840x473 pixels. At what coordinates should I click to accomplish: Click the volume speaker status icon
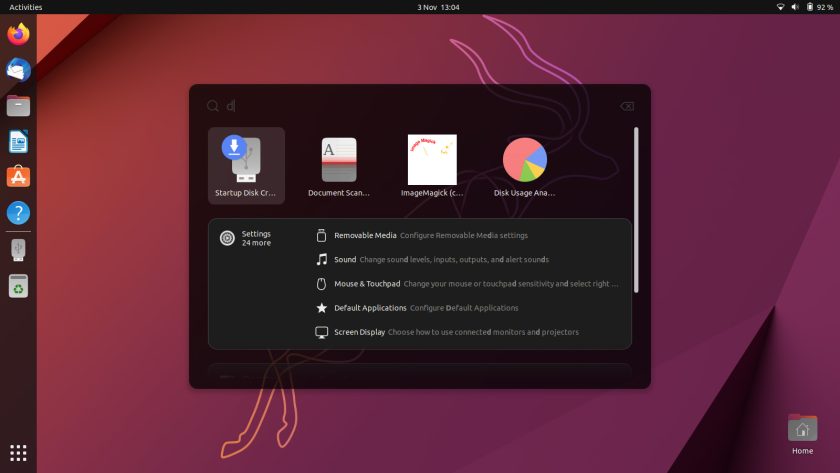click(x=795, y=7)
